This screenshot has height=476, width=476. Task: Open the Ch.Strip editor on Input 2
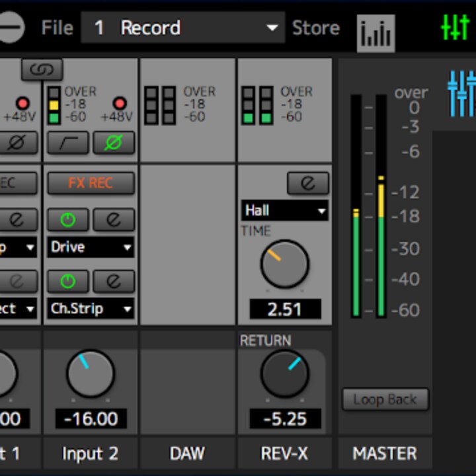(113, 281)
